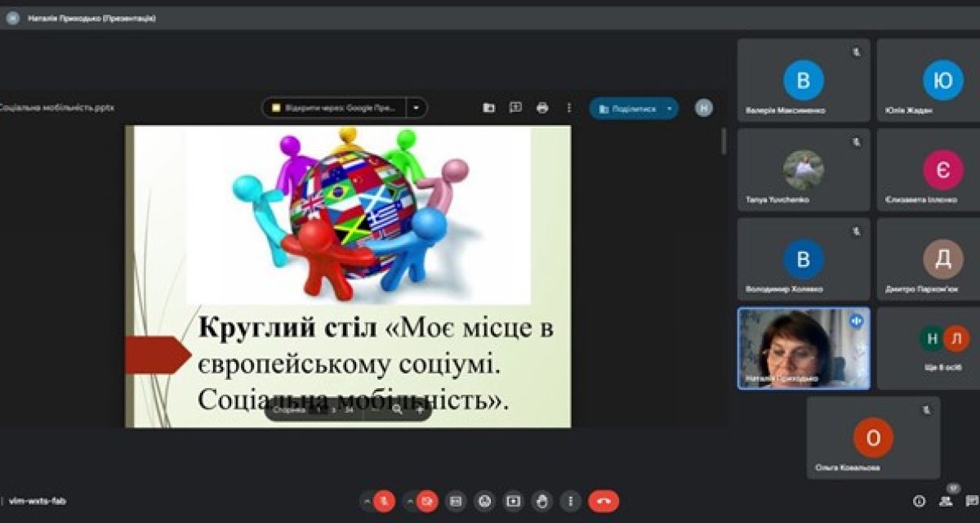The height and width of the screenshot is (523, 980).
Task: Click the add to Drive folder icon
Action: pos(488,108)
